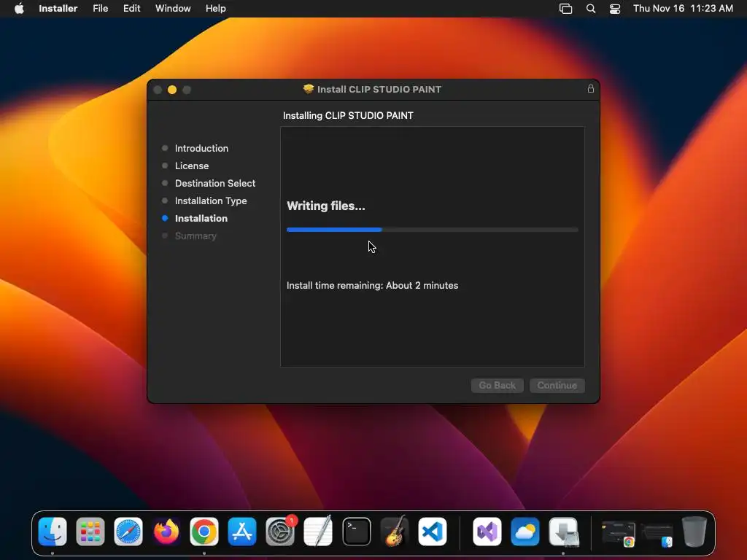Click the Continue button

(x=557, y=385)
